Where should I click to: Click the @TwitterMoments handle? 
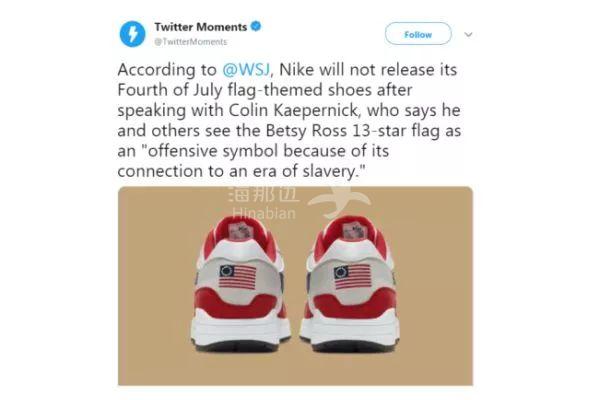coord(190,42)
